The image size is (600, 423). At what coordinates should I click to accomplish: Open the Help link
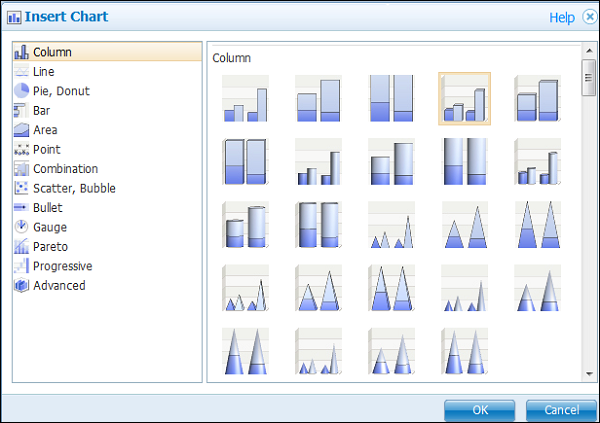click(x=562, y=18)
